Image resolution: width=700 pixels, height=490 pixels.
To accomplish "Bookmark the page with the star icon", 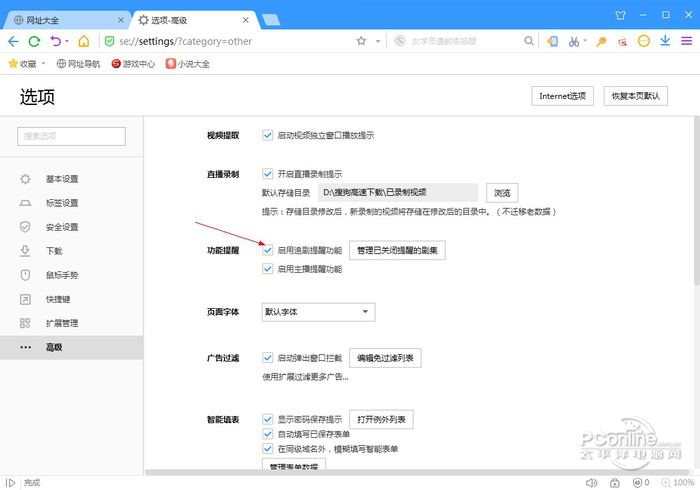I will [x=361, y=41].
